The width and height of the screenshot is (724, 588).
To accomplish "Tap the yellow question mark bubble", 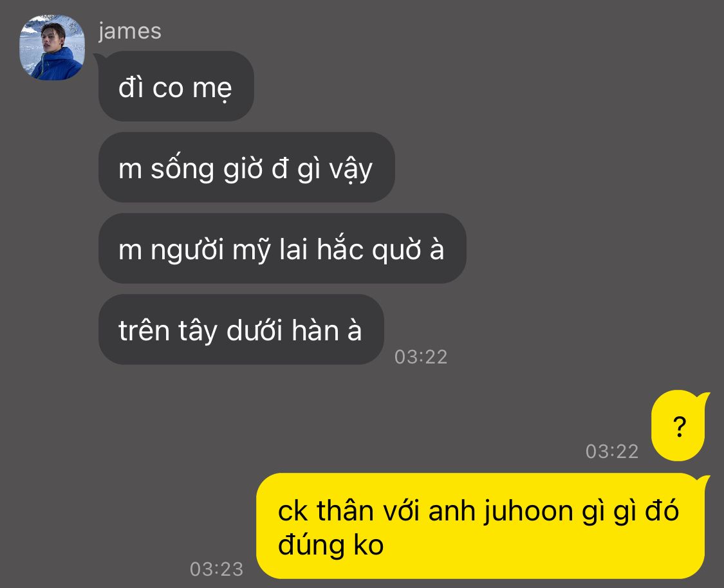I will (679, 425).
